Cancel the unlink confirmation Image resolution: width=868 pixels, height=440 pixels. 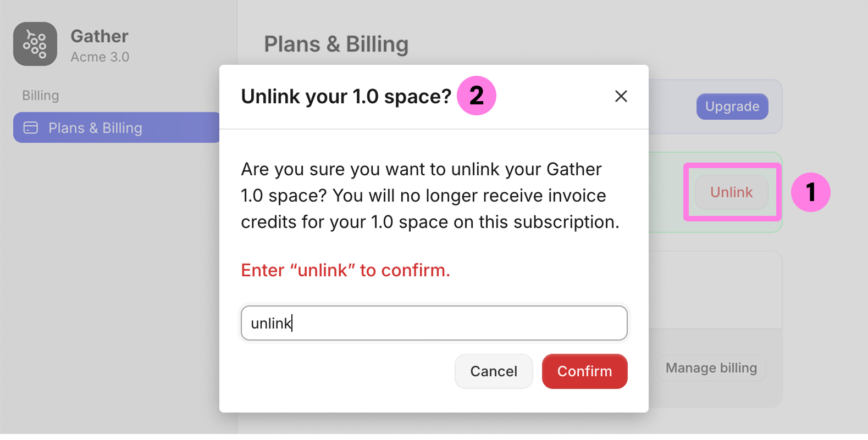[x=493, y=371]
